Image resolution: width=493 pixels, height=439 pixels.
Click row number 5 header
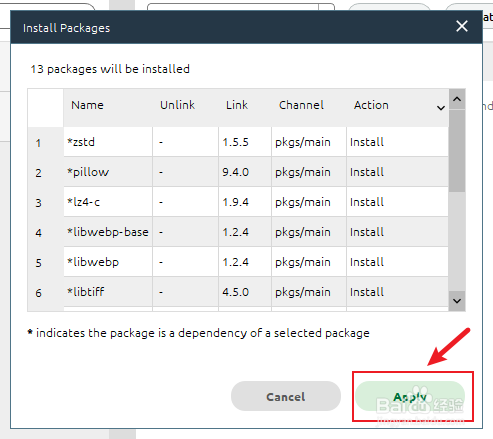tap(39, 263)
